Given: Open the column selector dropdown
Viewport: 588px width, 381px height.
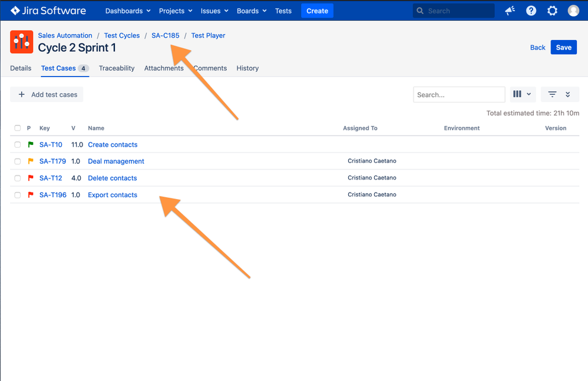Looking at the screenshot, I should click(x=522, y=94).
